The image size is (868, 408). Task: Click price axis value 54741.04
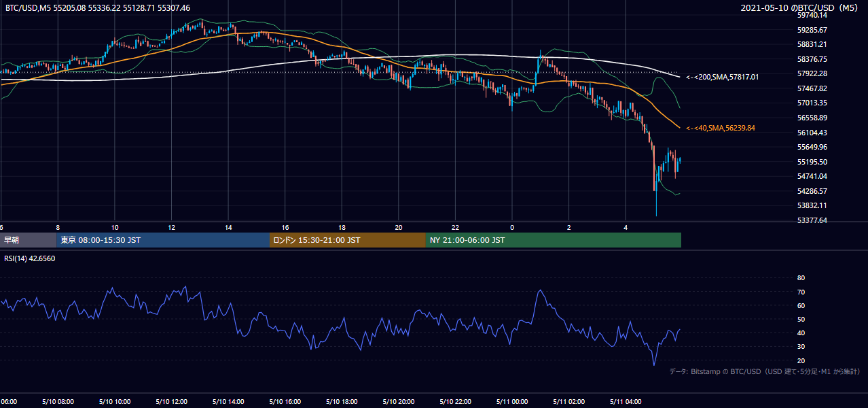tap(812, 176)
